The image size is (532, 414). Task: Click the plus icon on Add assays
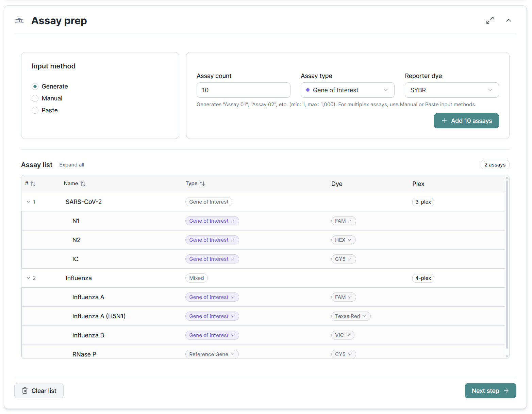[444, 121]
